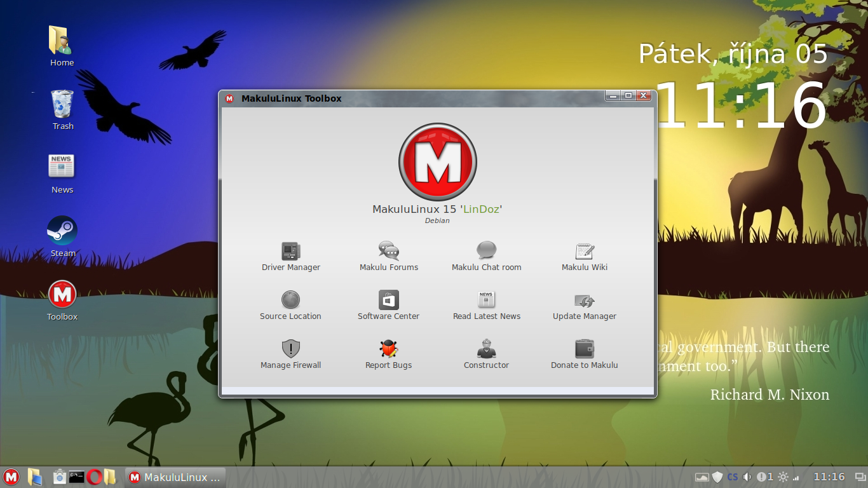Image resolution: width=868 pixels, height=488 pixels.
Task: Click the show desktop folder icon in panel
Action: tap(34, 477)
